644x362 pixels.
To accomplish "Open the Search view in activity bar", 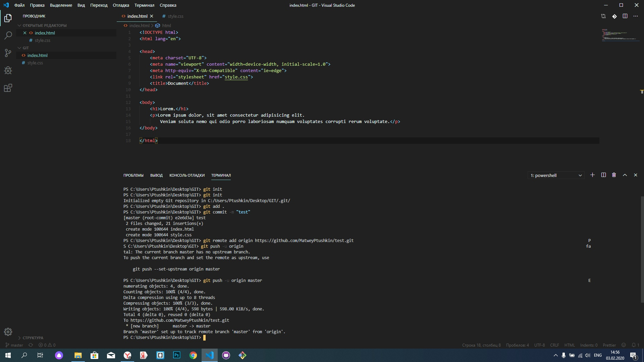I will [8, 35].
